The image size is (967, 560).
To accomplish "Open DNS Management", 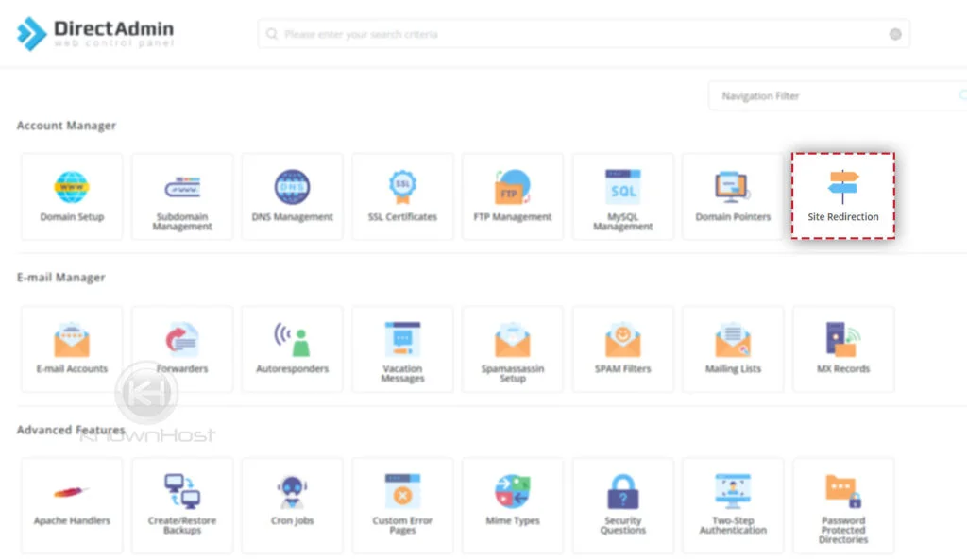I will (x=293, y=196).
